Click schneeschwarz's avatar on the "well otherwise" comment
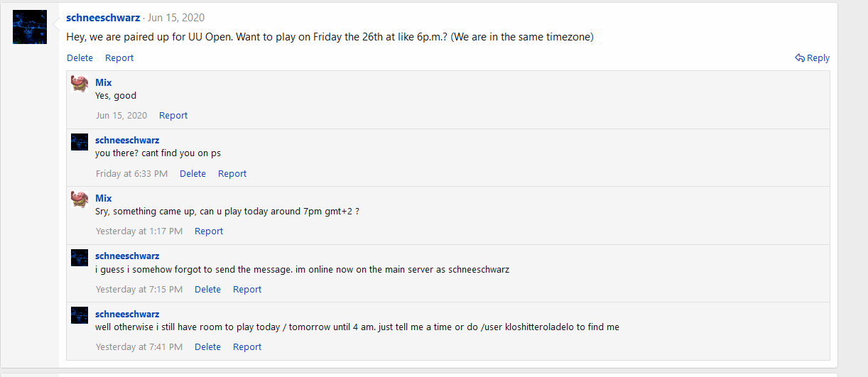This screenshot has width=868, height=377. tap(80, 315)
